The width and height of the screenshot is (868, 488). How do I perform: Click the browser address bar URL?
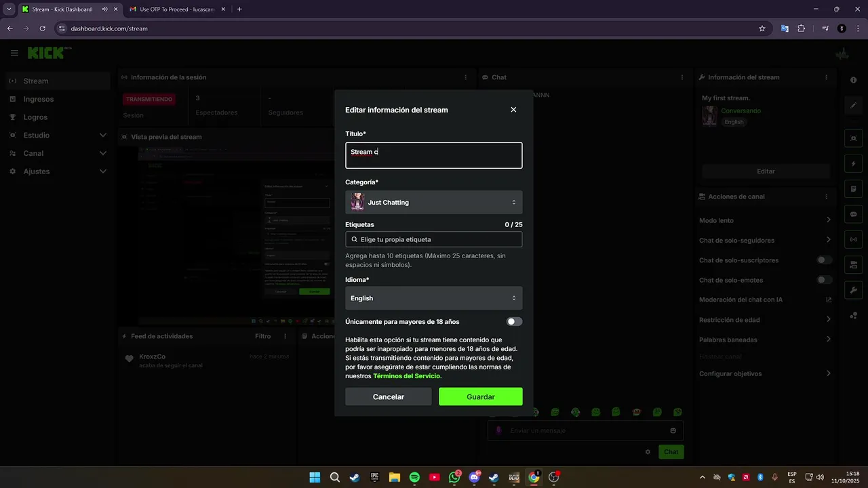coord(109,28)
